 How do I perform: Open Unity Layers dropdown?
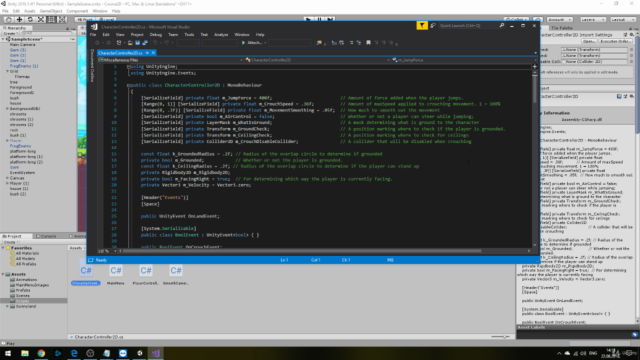coord(593,20)
